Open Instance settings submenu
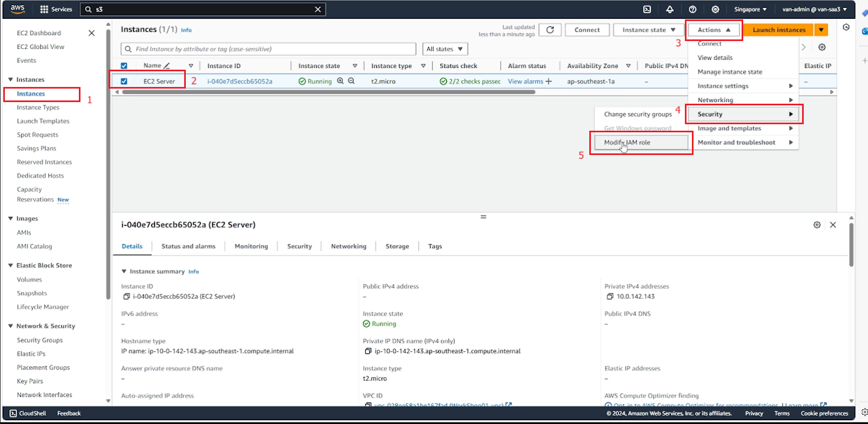The image size is (868, 424). pos(744,86)
